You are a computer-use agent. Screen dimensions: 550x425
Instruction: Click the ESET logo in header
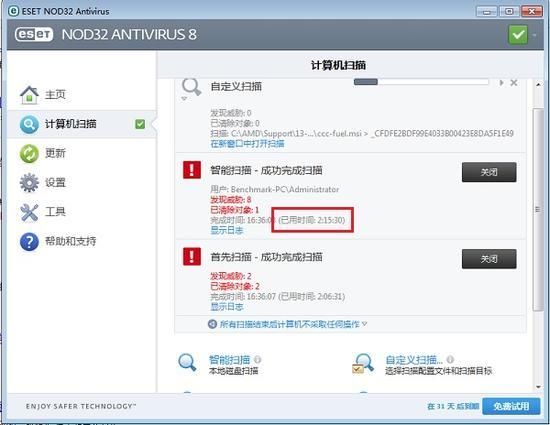(x=34, y=34)
